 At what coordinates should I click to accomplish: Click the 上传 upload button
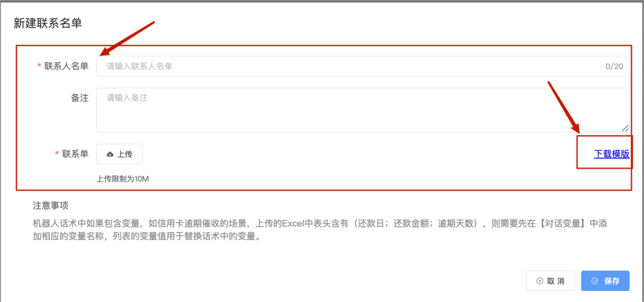click(x=119, y=154)
